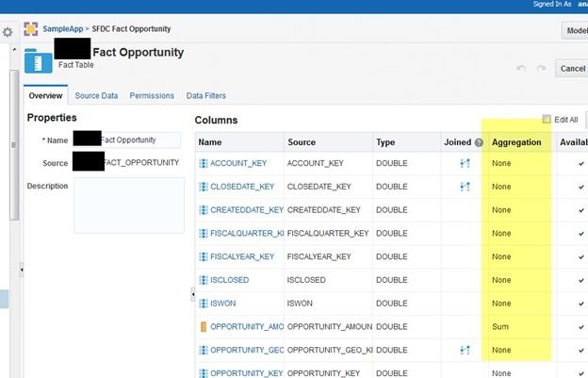The width and height of the screenshot is (588, 378).
Task: Click the column icon beside OPPORTUNITY_GEO_KEY
Action: point(204,350)
